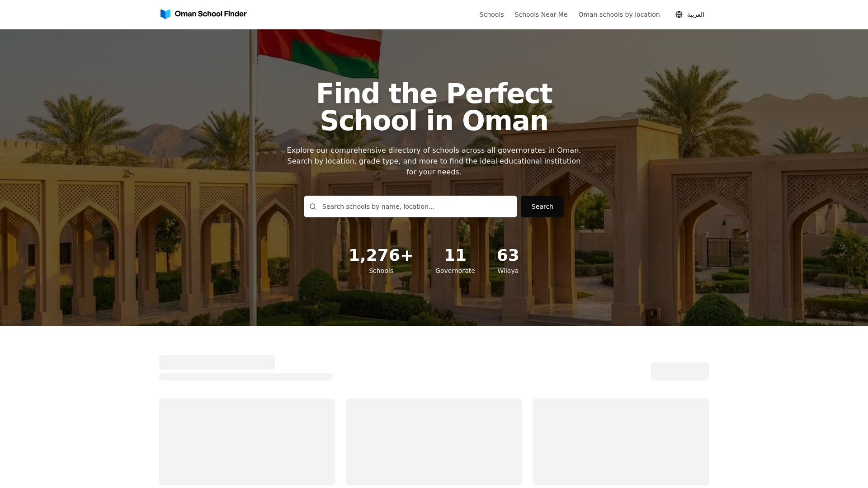The image size is (868, 488).
Task: Open the Schools menu item
Action: click(491, 14)
